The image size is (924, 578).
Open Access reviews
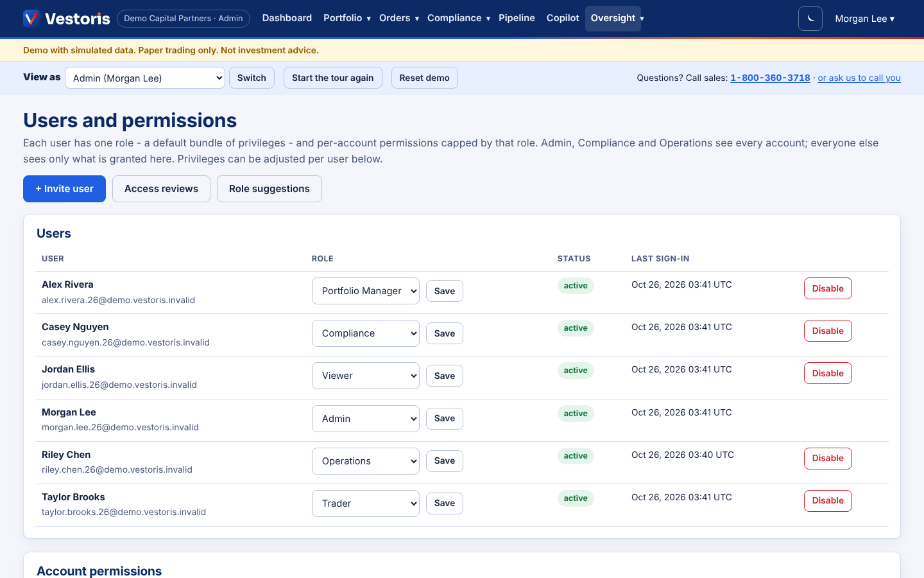pyautogui.click(x=161, y=189)
